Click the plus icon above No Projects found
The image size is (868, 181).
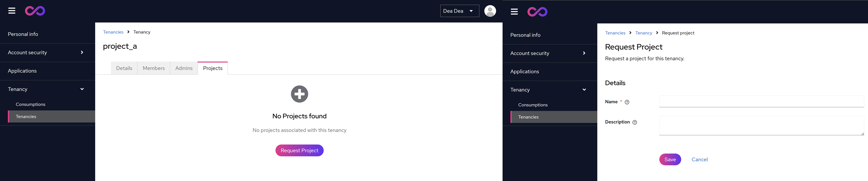click(x=299, y=94)
